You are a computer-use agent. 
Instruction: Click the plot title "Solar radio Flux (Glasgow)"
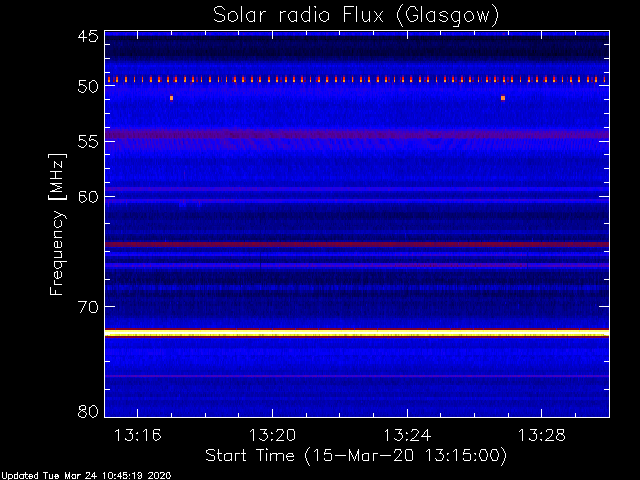(356, 15)
